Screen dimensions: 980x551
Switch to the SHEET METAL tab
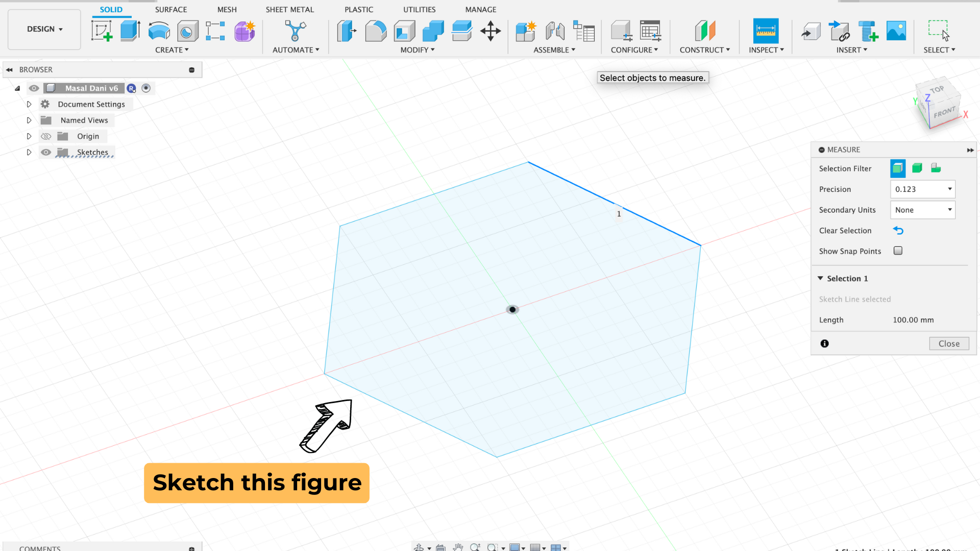click(x=290, y=10)
